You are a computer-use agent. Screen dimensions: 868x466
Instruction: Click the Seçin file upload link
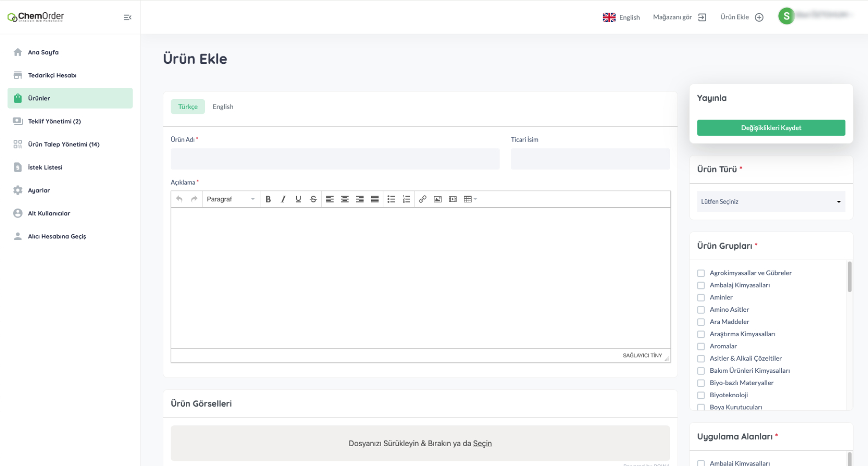pos(482,443)
